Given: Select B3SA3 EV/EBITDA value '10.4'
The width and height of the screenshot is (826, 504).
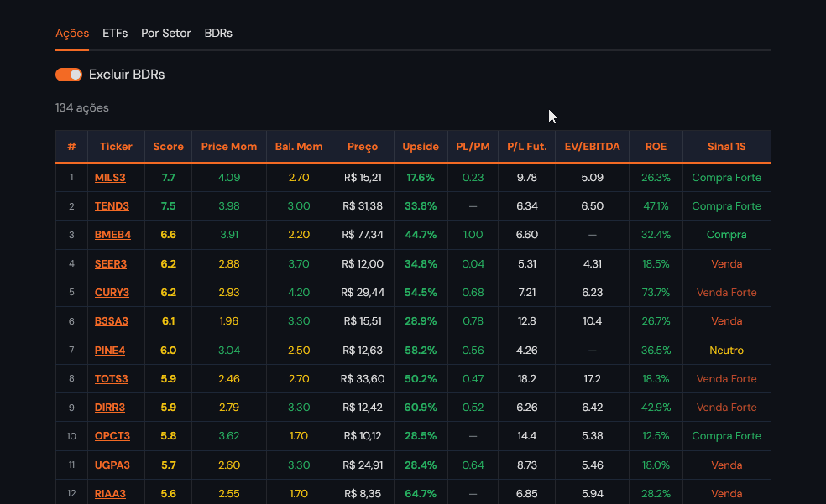Looking at the screenshot, I should tap(592, 321).
